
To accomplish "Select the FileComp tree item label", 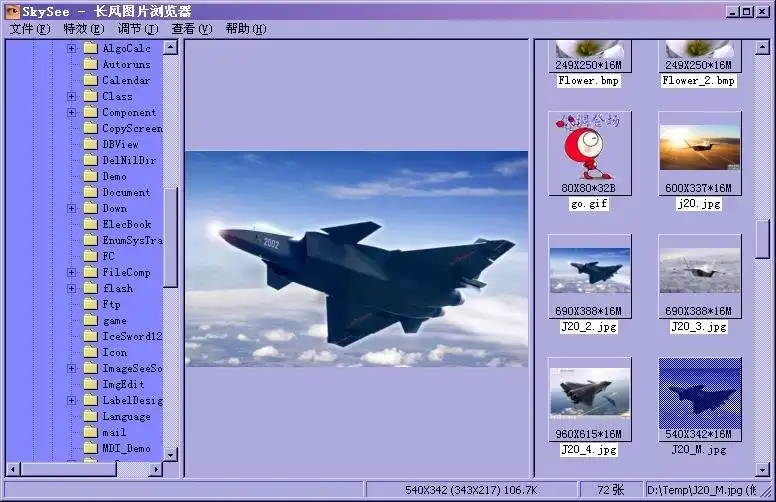I will pos(126,272).
